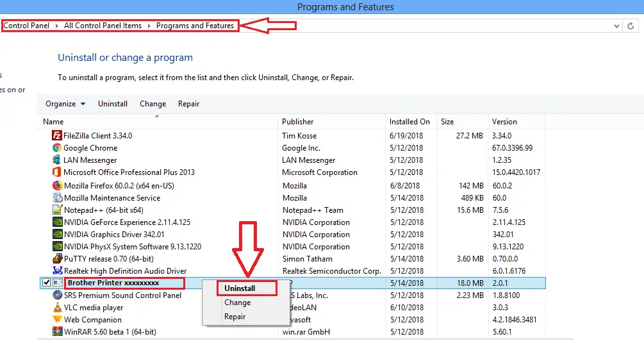The height and width of the screenshot is (341, 644).
Task: Select the FileZilla Client 3.34.0 entry
Action: point(98,136)
